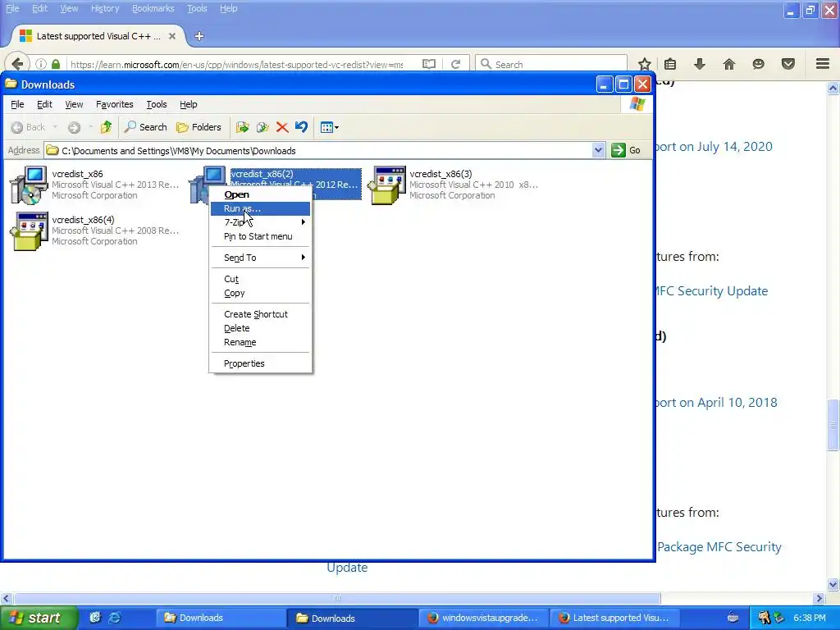Choose Open in the context menu
This screenshot has width=840, height=630.
coord(260,194)
